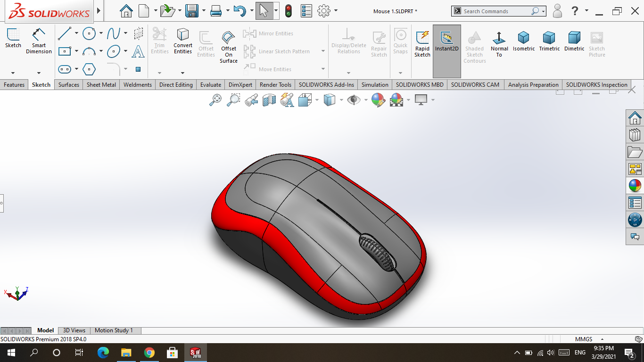Rebuild the model with traffic light icon
Screen dimensions: 644x362
(x=289, y=11)
